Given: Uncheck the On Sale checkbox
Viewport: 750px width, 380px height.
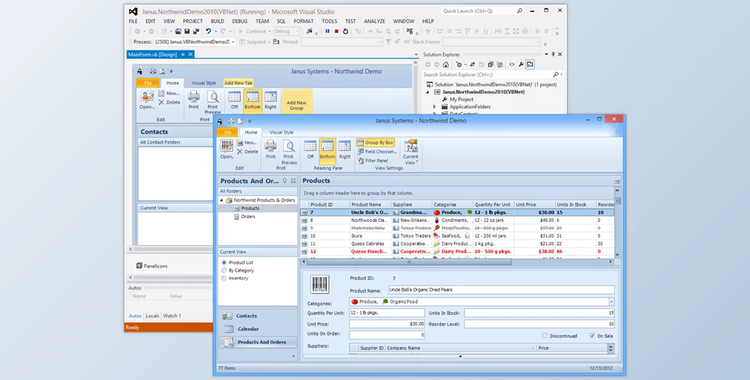Looking at the screenshot, I should [x=592, y=336].
